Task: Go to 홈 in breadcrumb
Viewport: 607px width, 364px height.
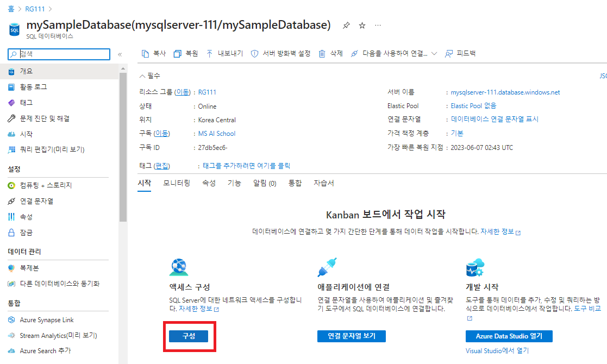Action: [11, 9]
